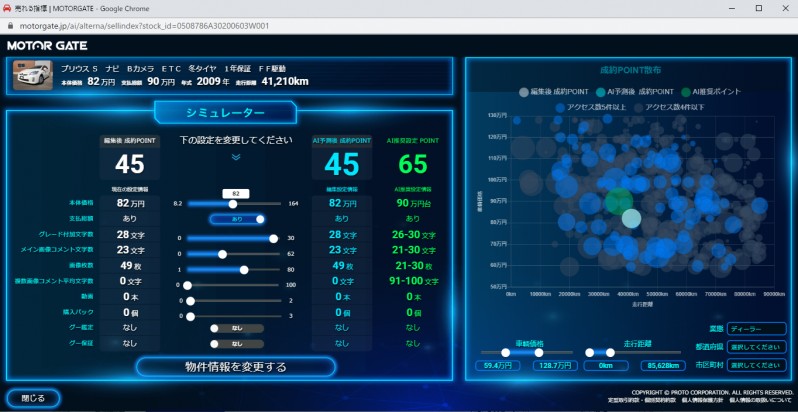Viewport: 798px width, 412px height.
Task: Click the 走行距離 range upper handle
Action: 610,352
